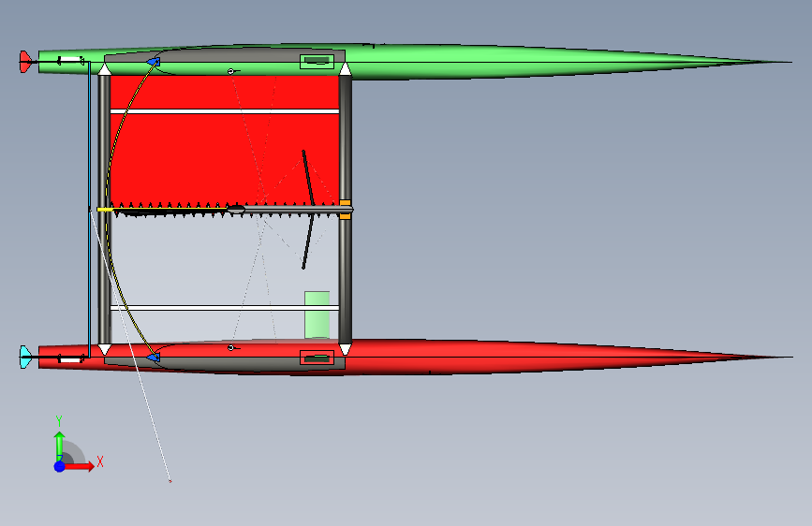Click the oval fitting on central boom
Viewport: 812px width, 526px height.
[x=236, y=210]
